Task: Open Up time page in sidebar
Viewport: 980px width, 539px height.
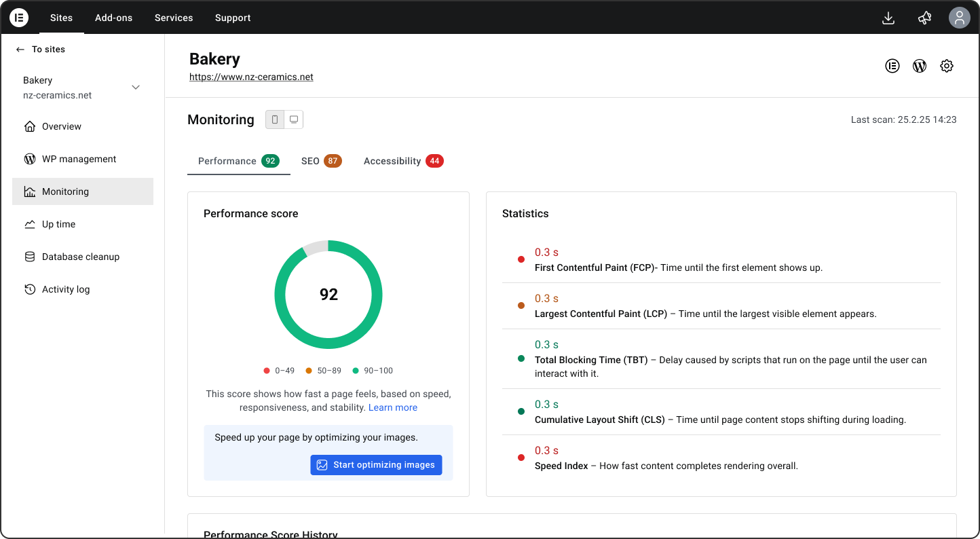Action: point(83,224)
